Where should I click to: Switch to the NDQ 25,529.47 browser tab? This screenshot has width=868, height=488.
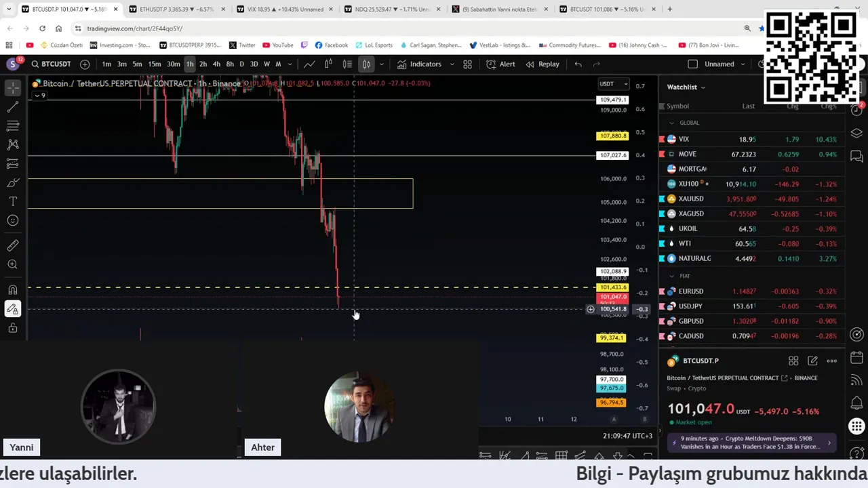tap(392, 9)
